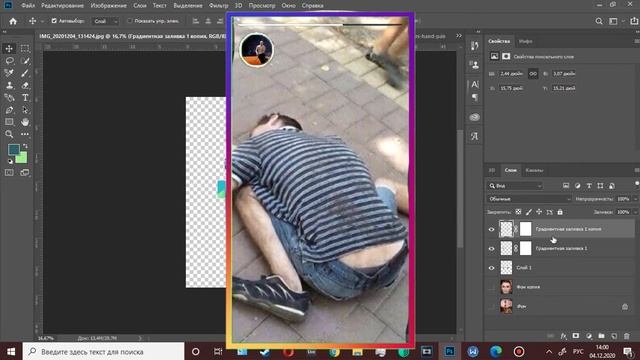Screen dimensions: 640x360
Task: Open the opacity slider dropdown arrow
Action: 635,199
